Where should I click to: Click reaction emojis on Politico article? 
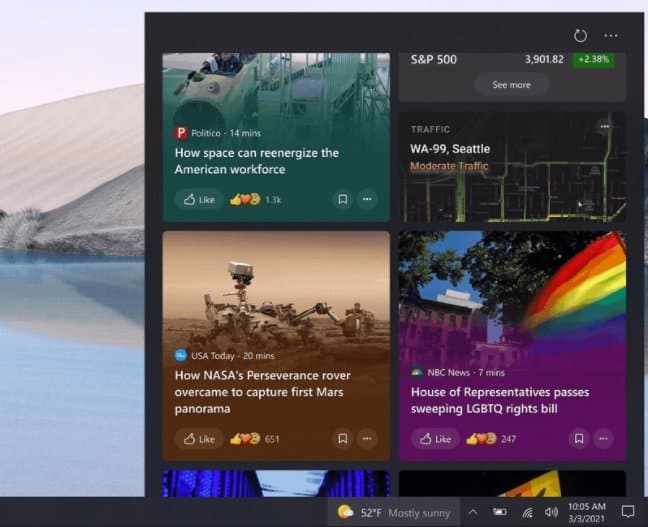click(245, 200)
